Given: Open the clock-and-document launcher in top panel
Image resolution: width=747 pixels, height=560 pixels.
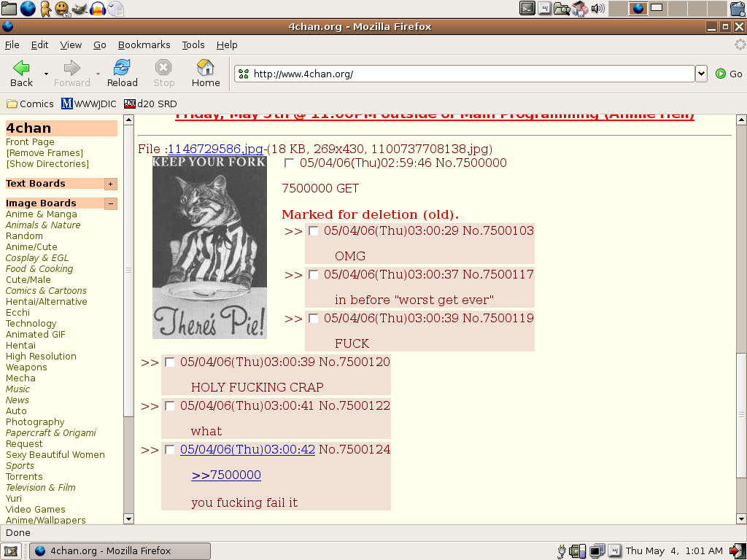Looking at the screenshot, I should 116,9.
